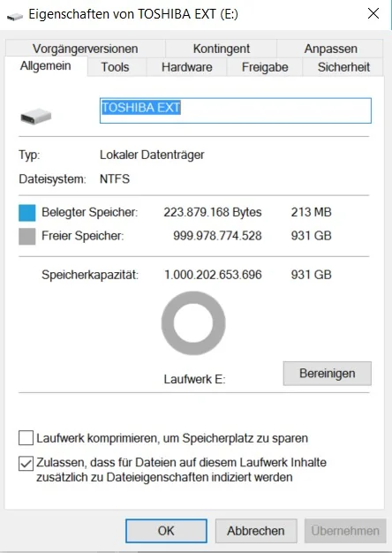Click the TOSHIBA EXT name field
This screenshot has width=392, height=553.
coord(236,110)
